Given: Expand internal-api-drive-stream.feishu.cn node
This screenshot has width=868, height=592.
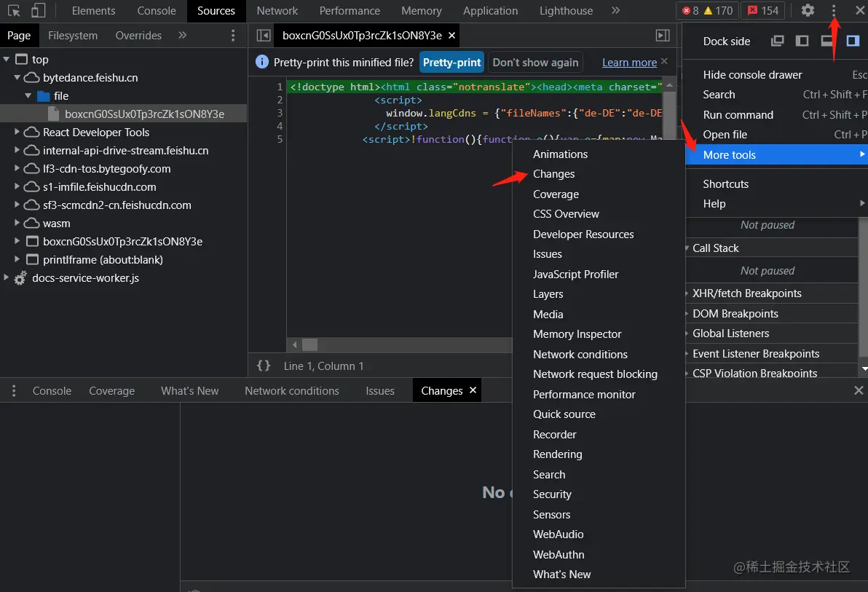Looking at the screenshot, I should [x=17, y=150].
